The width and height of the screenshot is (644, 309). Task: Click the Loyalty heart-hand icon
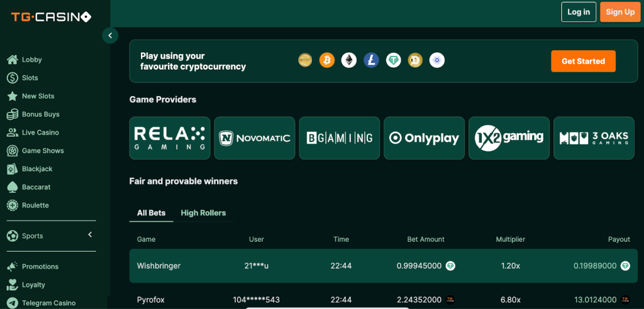[x=13, y=285]
